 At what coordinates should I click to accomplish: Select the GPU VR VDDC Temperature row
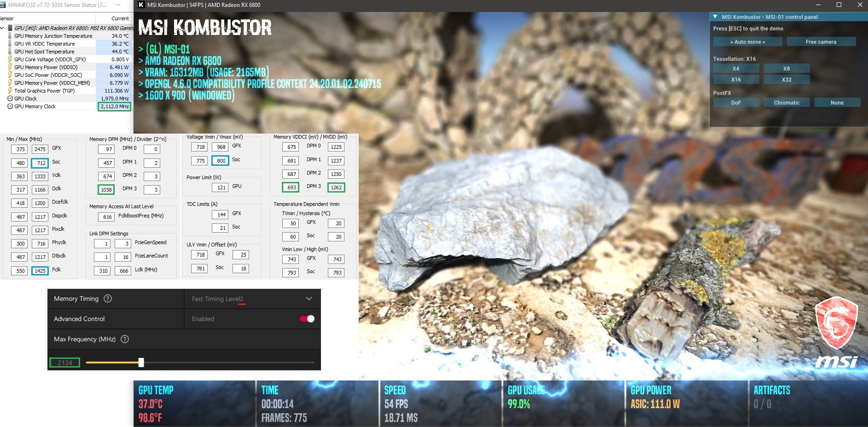tap(66, 44)
